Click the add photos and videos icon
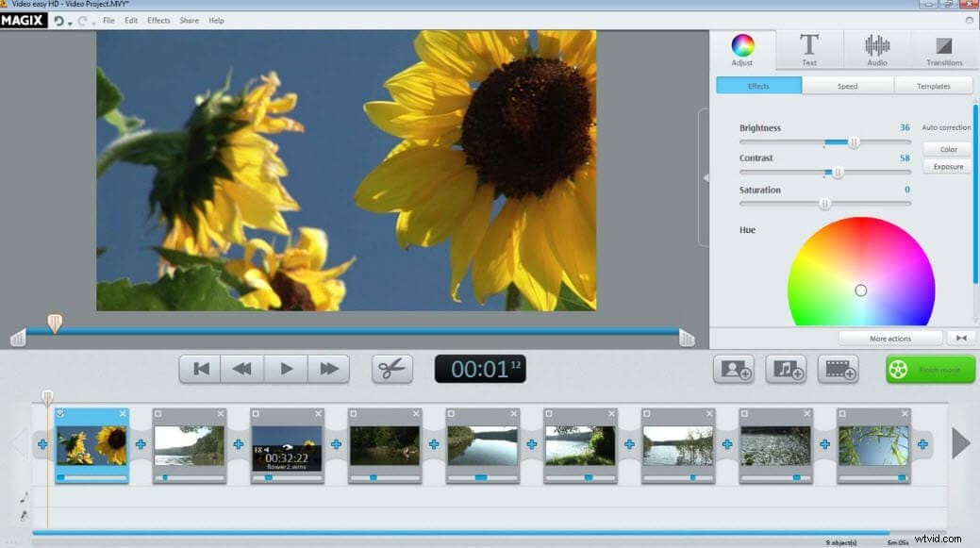The width and height of the screenshot is (980, 548). pyautogui.click(x=734, y=369)
